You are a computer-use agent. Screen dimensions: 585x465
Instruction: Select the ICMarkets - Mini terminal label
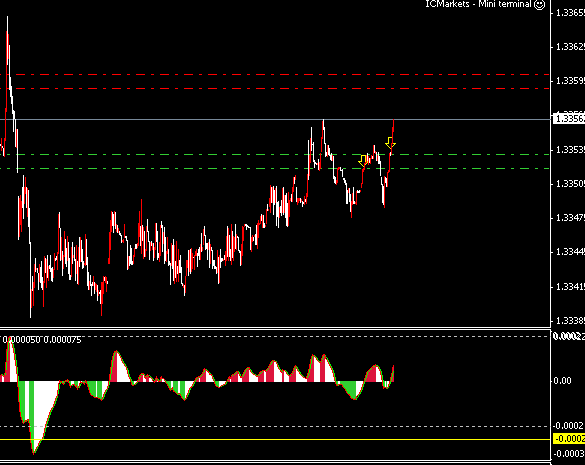tap(478, 4)
